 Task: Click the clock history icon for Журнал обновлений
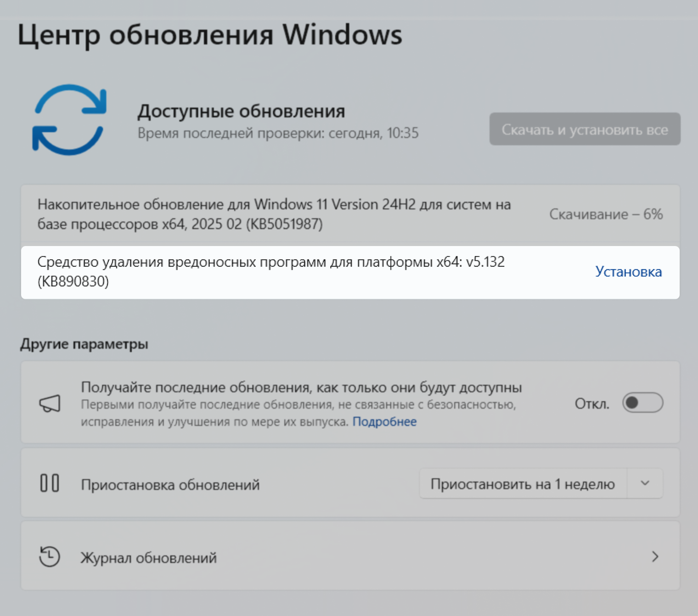point(50,556)
